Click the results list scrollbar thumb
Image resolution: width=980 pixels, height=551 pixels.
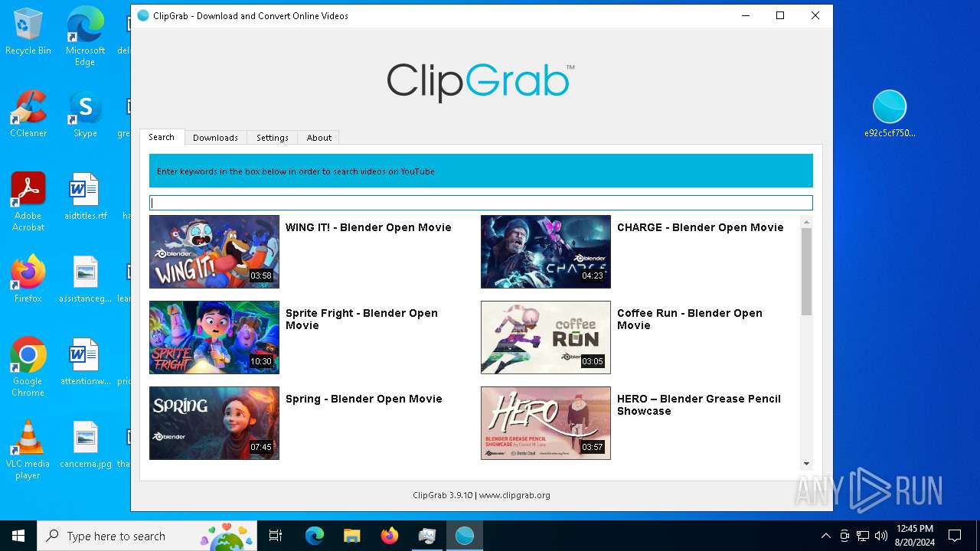point(806,272)
